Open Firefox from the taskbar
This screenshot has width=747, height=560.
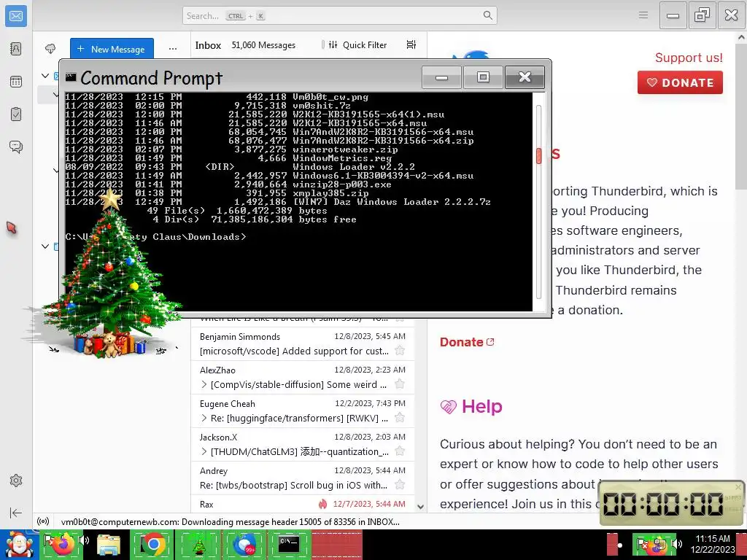(x=63, y=545)
